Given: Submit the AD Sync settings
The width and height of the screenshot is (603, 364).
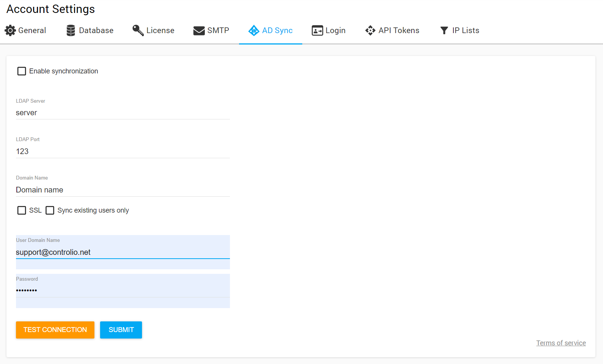Looking at the screenshot, I should [121, 330].
